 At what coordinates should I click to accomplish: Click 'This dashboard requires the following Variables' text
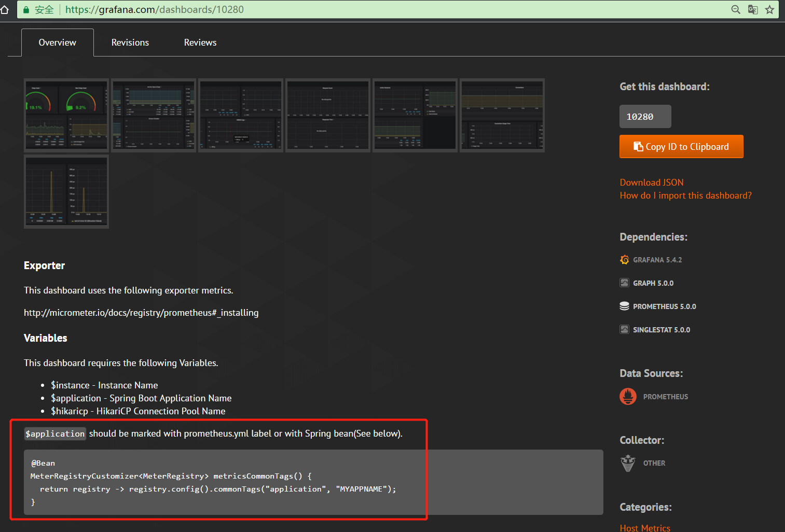(x=121, y=363)
